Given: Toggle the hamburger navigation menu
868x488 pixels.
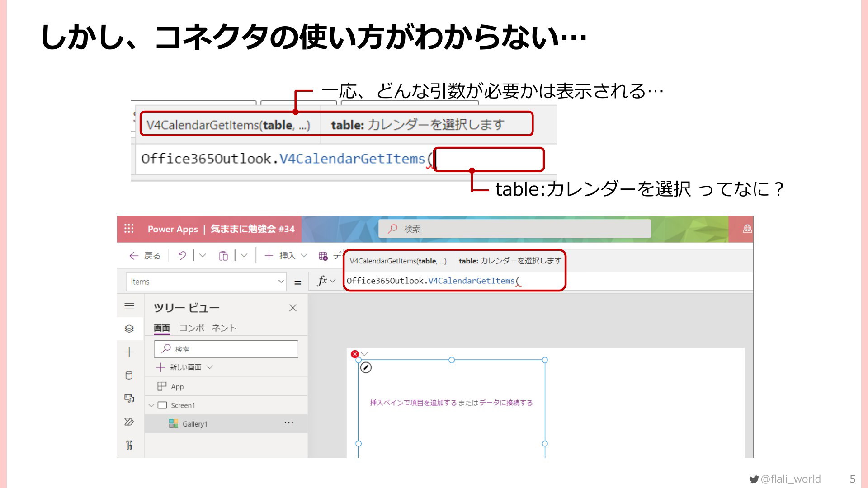Looking at the screenshot, I should pyautogui.click(x=129, y=306).
